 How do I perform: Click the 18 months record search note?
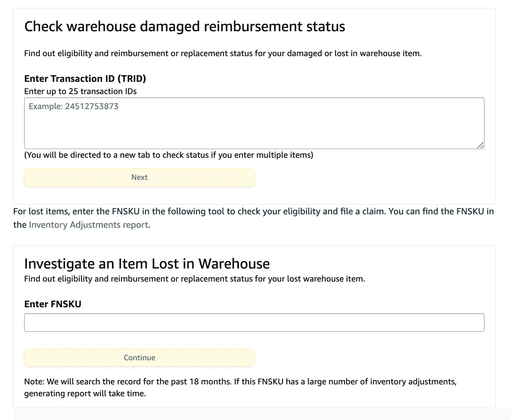240,382
